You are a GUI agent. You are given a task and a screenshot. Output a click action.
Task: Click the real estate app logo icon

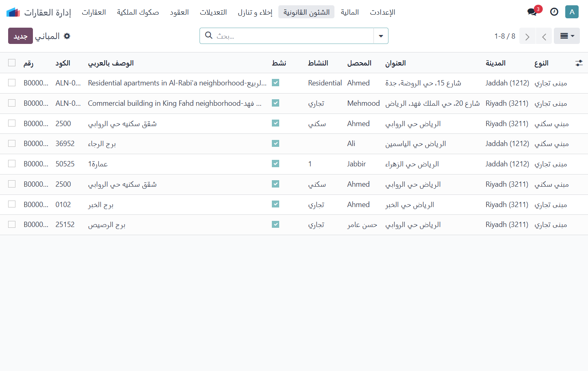[13, 12]
